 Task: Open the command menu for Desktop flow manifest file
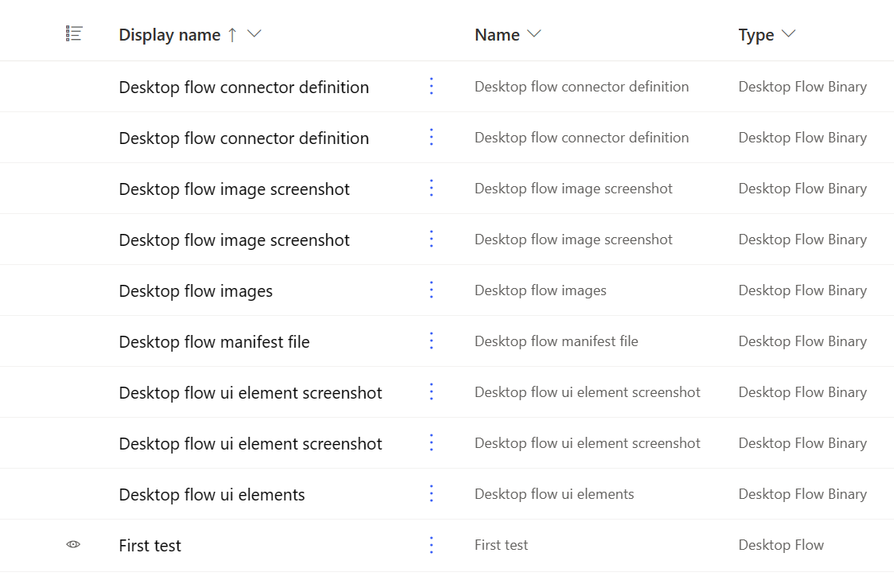(431, 341)
